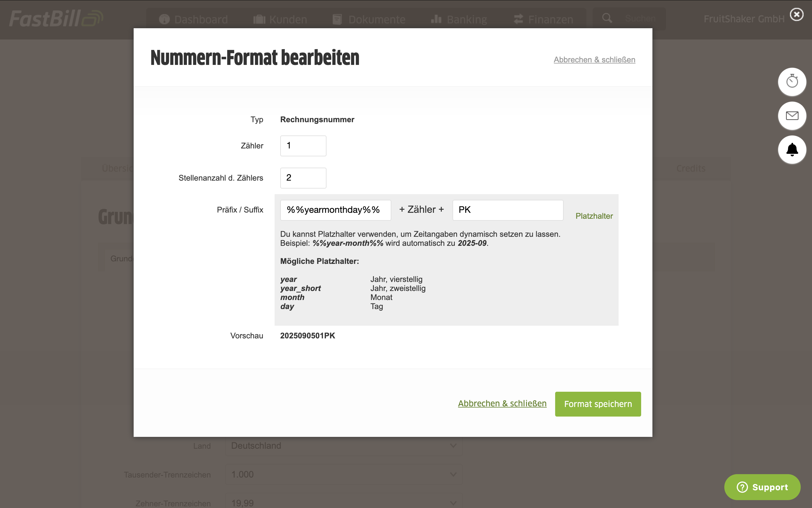Switch to the Credits tab
812x508 pixels.
click(x=690, y=168)
